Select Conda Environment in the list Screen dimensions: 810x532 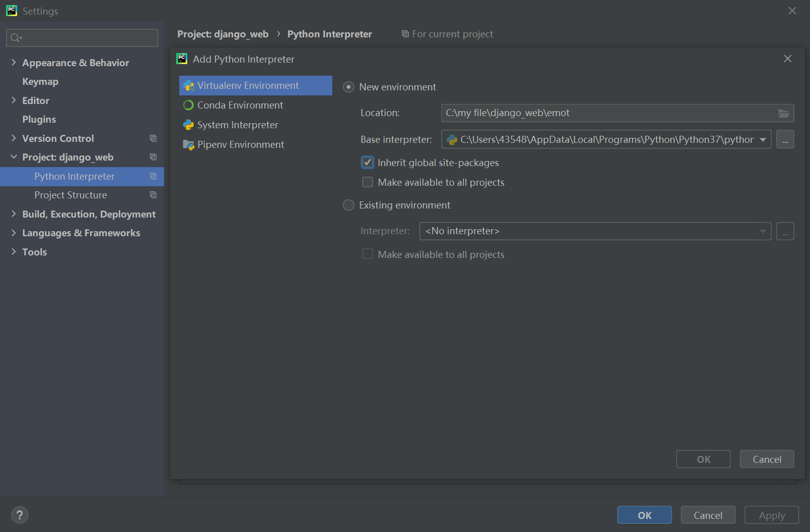click(256, 105)
